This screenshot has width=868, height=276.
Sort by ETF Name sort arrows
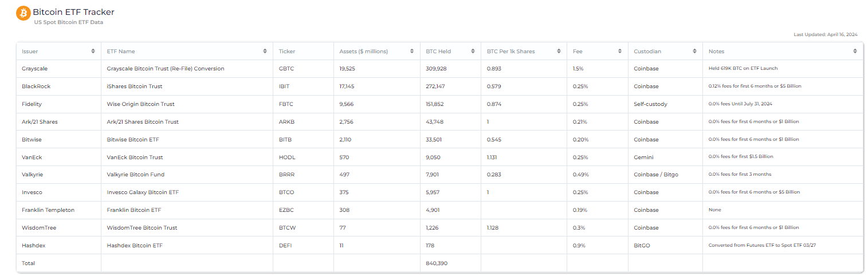265,52
